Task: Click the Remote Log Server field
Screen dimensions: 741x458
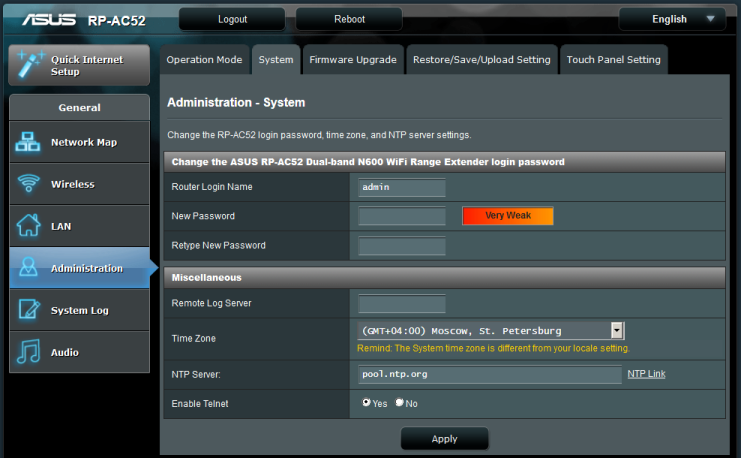Action: (x=402, y=303)
